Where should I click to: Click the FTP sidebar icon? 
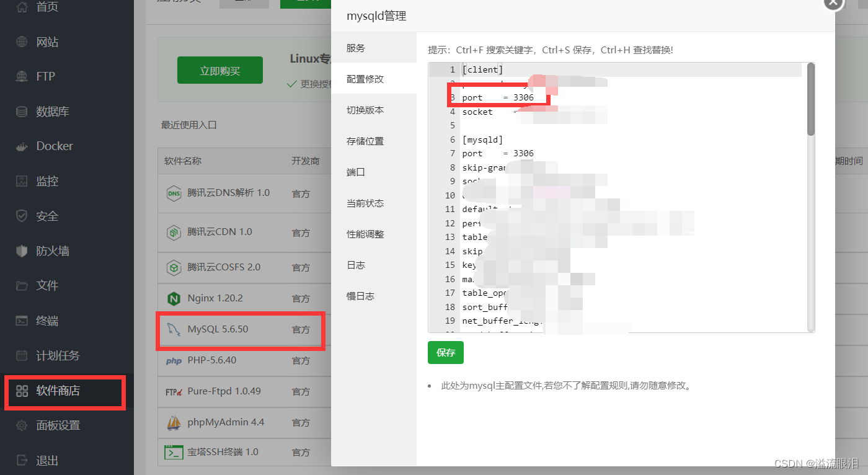(22, 77)
